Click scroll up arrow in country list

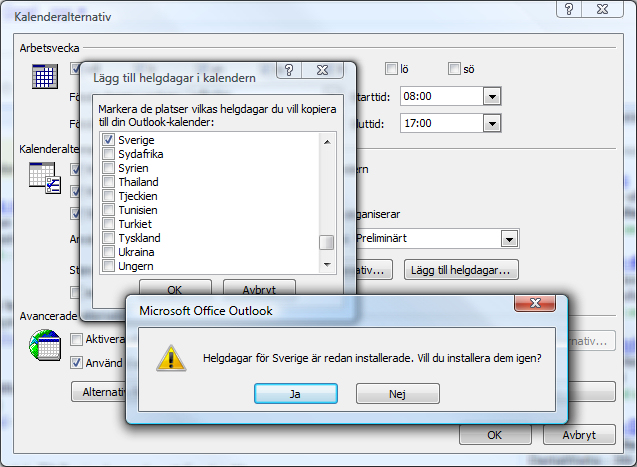pos(327,142)
